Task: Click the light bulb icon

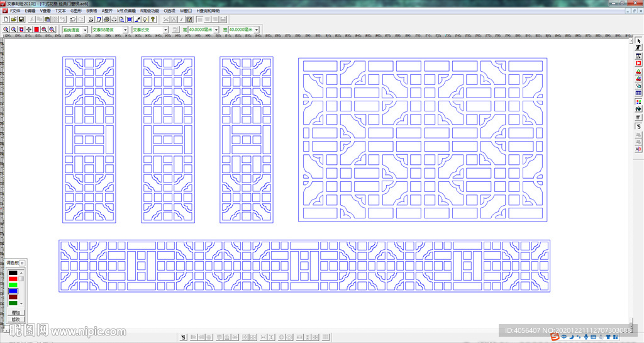Action: point(145,20)
